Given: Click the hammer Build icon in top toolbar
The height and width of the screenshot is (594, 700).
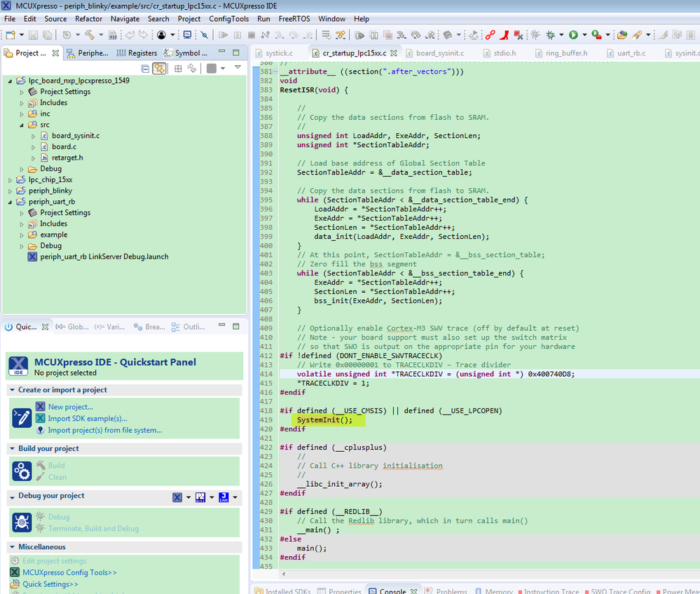Looking at the screenshot, I should pos(90,34).
